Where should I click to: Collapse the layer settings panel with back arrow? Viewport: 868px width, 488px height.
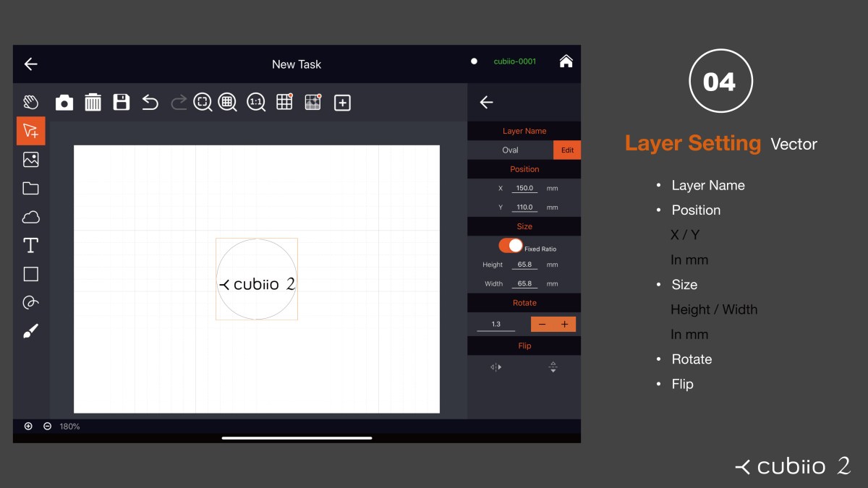(485, 102)
